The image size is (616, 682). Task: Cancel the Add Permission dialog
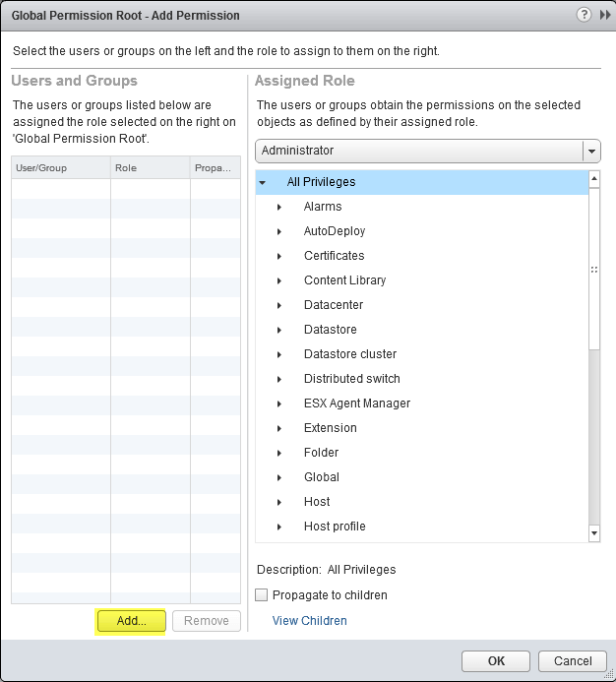[x=573, y=661]
